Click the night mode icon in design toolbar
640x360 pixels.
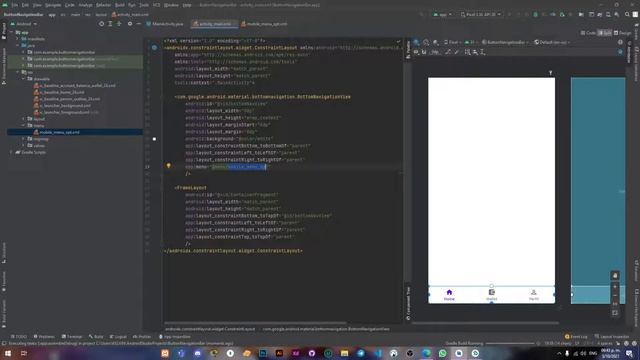(x=436, y=42)
